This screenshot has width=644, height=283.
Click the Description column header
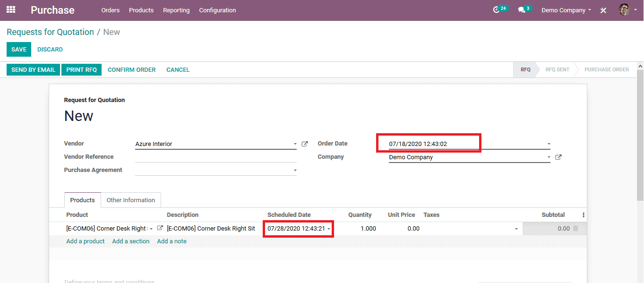pos(182,215)
